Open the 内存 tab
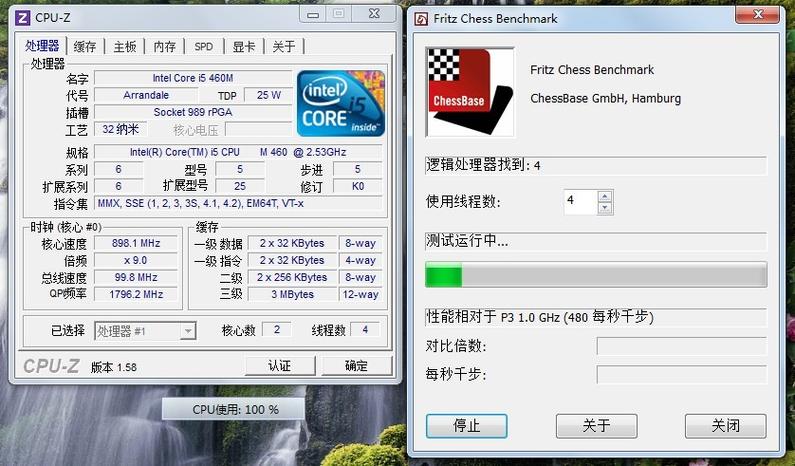The image size is (795, 466). pyautogui.click(x=164, y=47)
